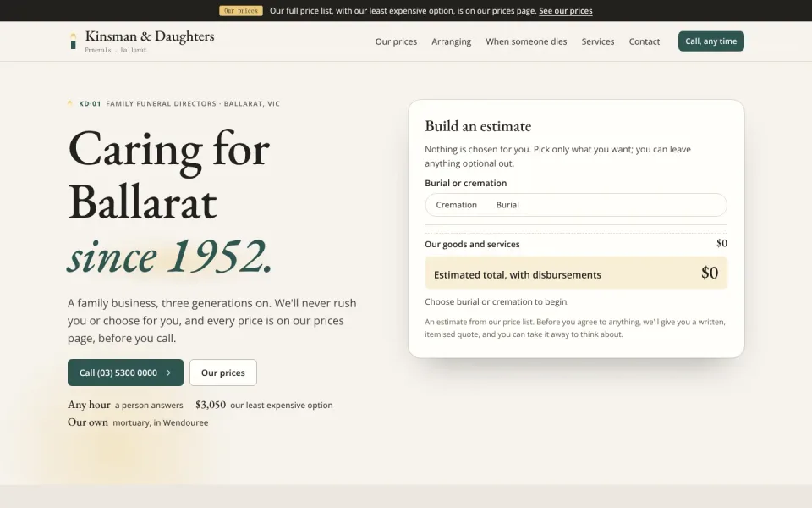Select the Burial option
The height and width of the screenshot is (508, 812).
507,205
